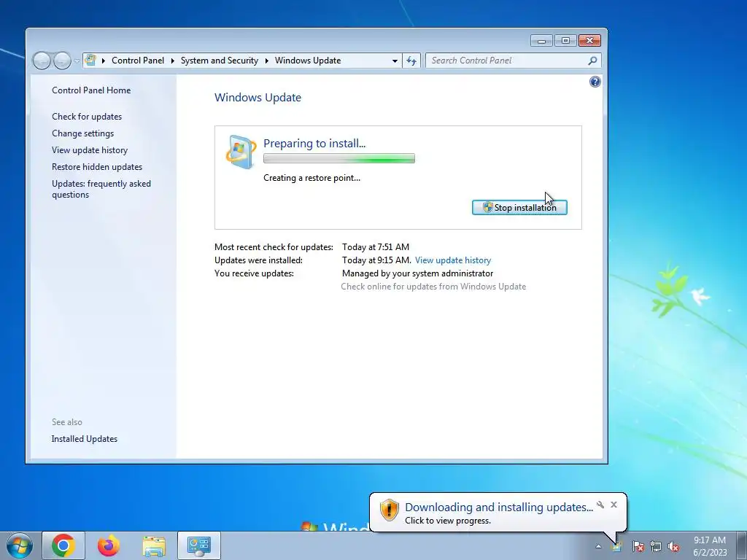Click Check online for updates from Windows Update
The image size is (747, 560).
[433, 287]
